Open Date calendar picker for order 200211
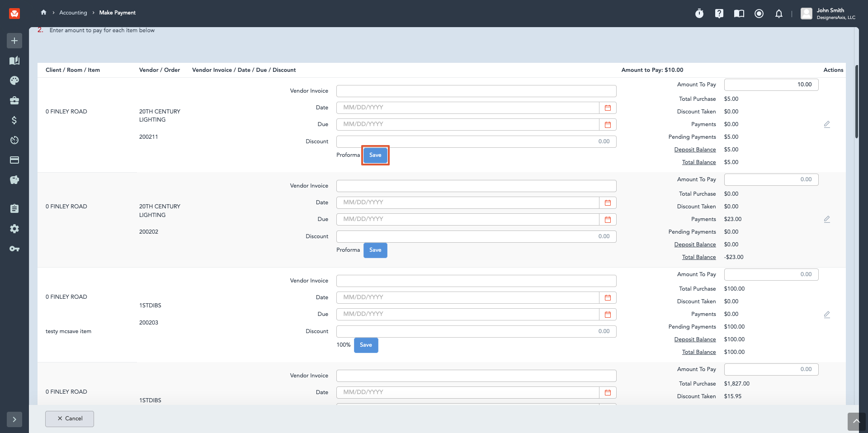 click(608, 108)
